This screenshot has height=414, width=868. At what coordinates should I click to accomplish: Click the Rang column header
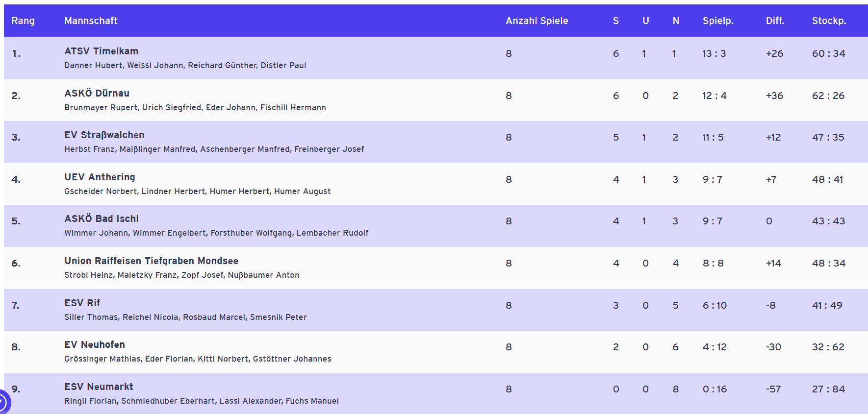click(23, 21)
